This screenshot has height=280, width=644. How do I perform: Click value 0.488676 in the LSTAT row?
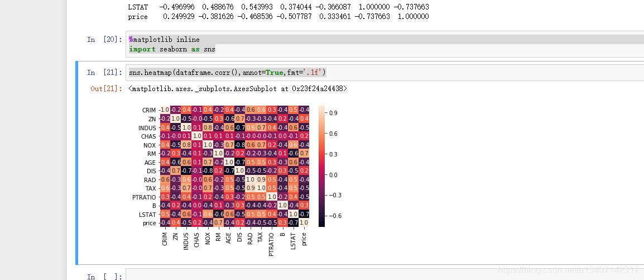click(218, 7)
